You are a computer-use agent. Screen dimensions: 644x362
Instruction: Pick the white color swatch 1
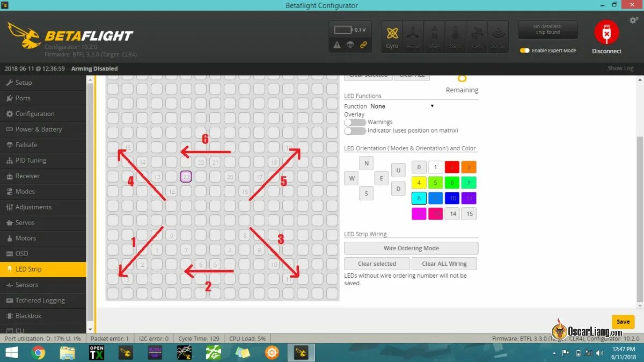click(x=435, y=167)
